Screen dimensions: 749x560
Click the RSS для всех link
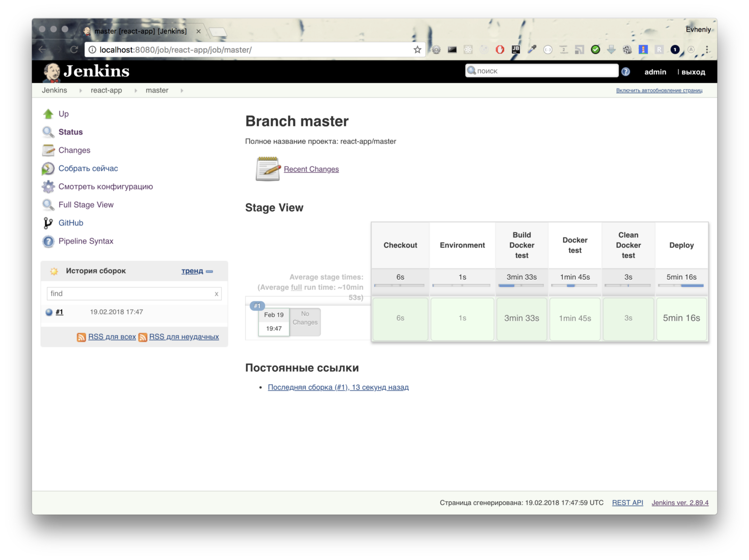(x=112, y=337)
